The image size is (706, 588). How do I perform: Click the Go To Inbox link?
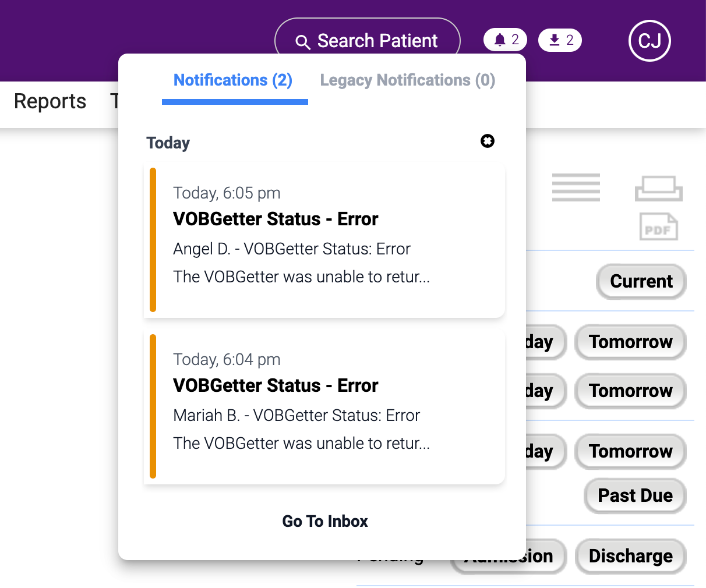pyautogui.click(x=325, y=521)
